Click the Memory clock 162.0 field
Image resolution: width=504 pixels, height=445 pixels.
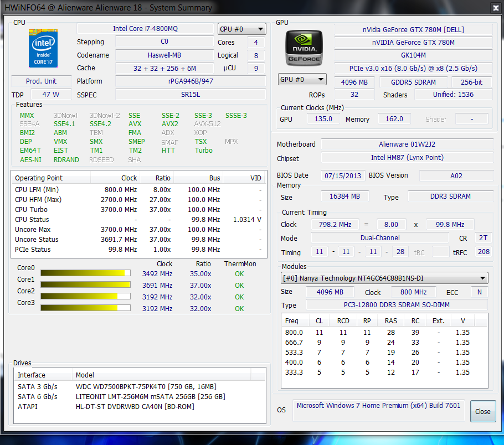tap(394, 119)
